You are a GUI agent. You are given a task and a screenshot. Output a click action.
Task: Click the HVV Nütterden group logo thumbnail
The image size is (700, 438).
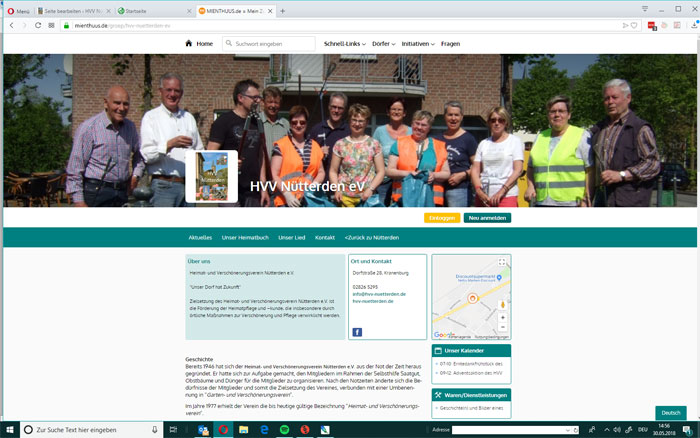(x=212, y=177)
